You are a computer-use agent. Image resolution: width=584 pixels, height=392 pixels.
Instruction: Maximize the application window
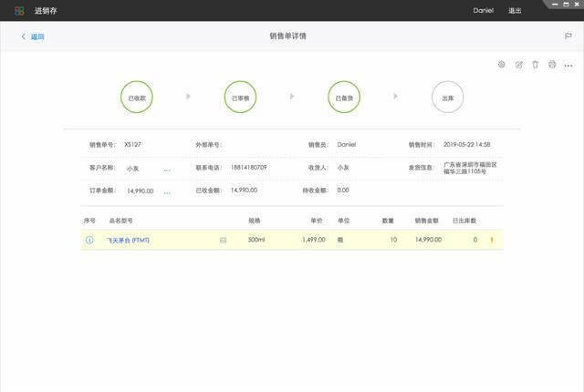click(x=566, y=5)
